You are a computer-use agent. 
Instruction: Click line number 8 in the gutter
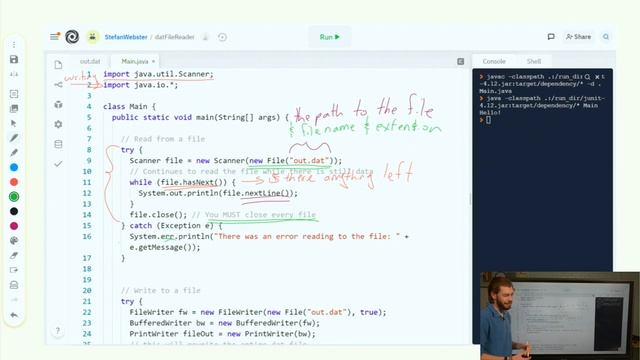click(89, 150)
